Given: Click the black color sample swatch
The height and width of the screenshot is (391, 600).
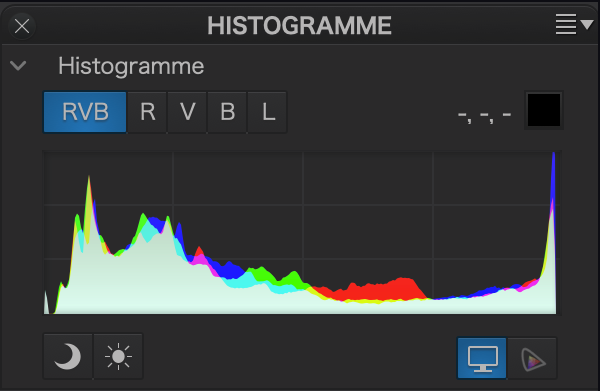Looking at the screenshot, I should 544,110.
